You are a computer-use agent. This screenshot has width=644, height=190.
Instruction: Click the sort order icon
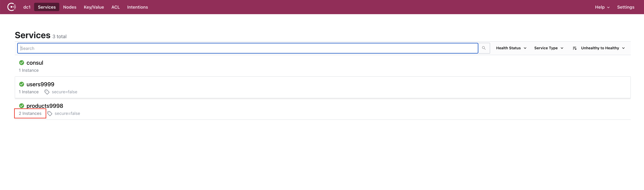pos(575,48)
